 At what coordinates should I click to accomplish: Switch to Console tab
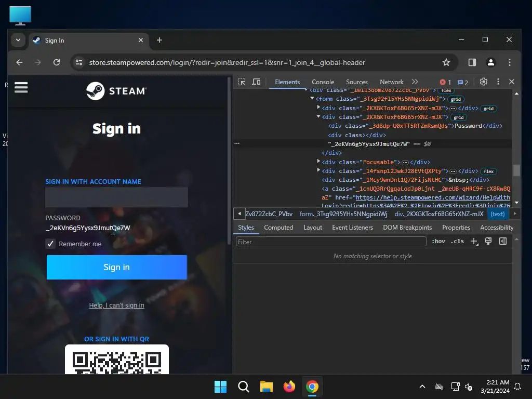[x=323, y=82]
